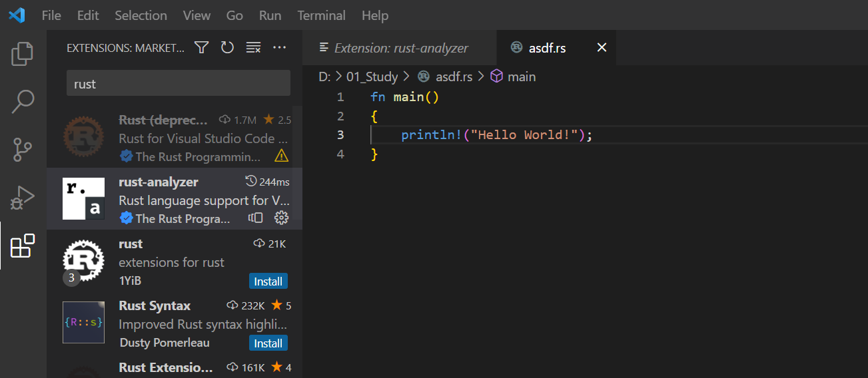This screenshot has height=378, width=868.
Task: Click the VS Code logo icon
Action: tap(17, 15)
